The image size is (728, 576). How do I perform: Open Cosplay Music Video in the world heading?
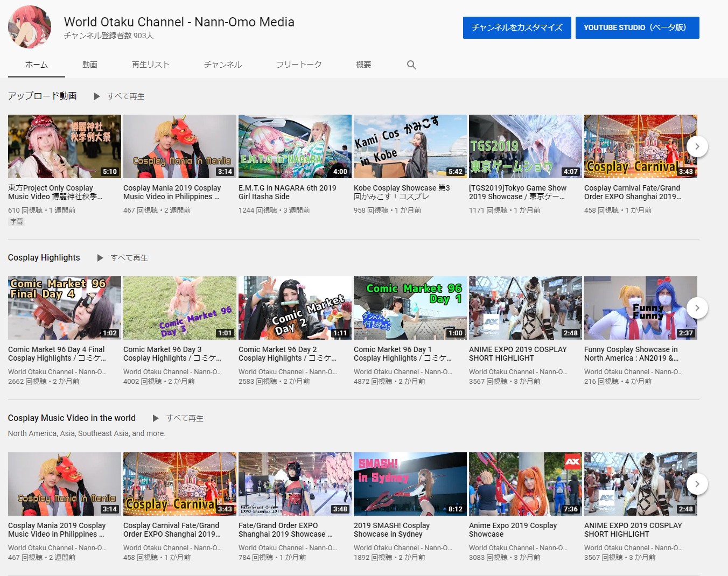72,418
